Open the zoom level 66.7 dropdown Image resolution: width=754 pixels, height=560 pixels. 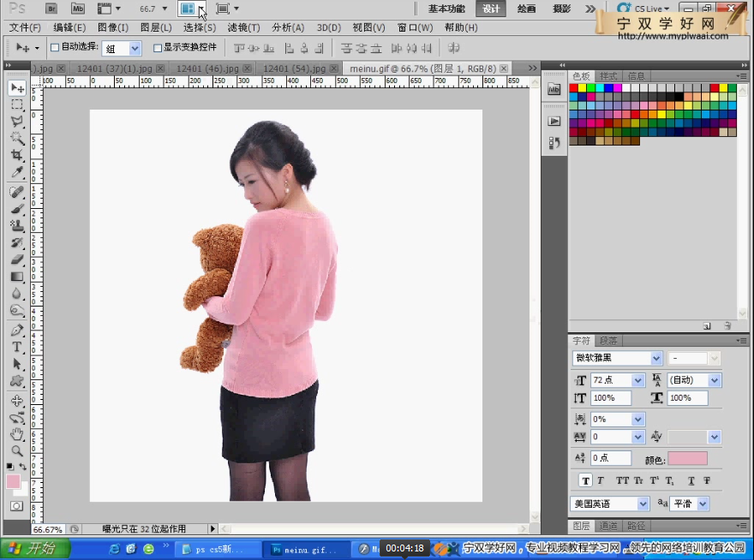[x=165, y=9]
